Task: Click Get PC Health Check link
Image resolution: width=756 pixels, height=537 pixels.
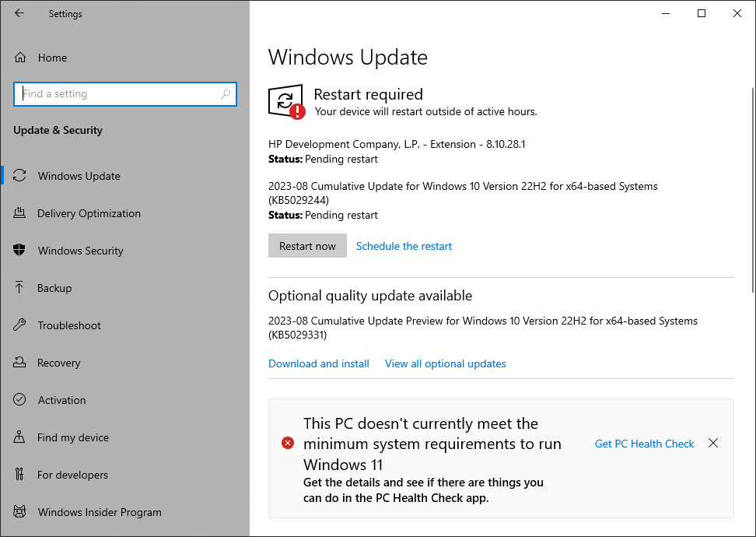Action: click(644, 444)
